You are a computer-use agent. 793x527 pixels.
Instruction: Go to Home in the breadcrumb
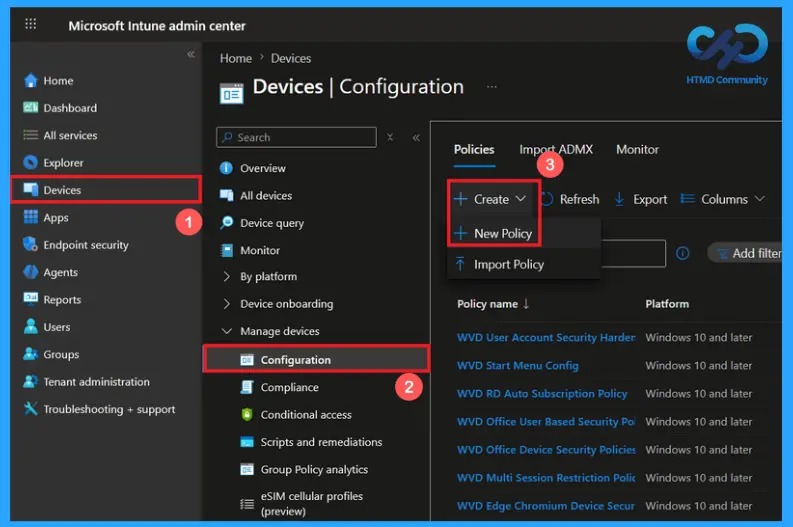point(236,58)
